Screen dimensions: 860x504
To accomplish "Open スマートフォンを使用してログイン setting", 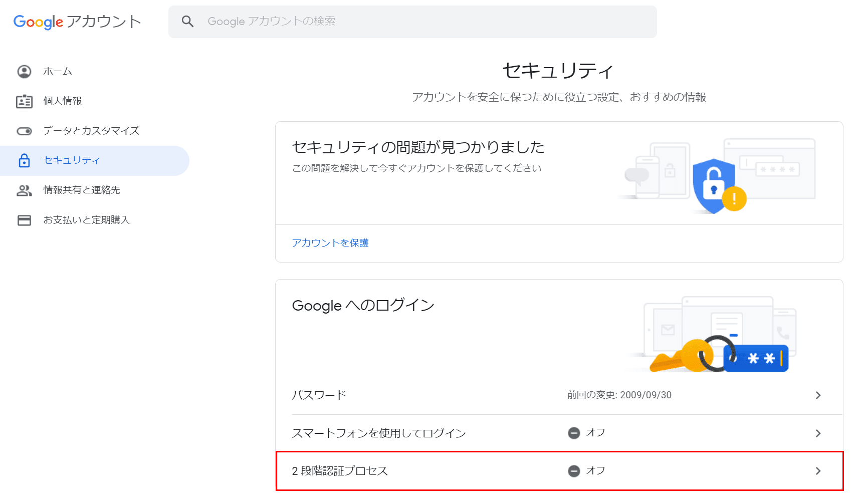I will tap(559, 433).
